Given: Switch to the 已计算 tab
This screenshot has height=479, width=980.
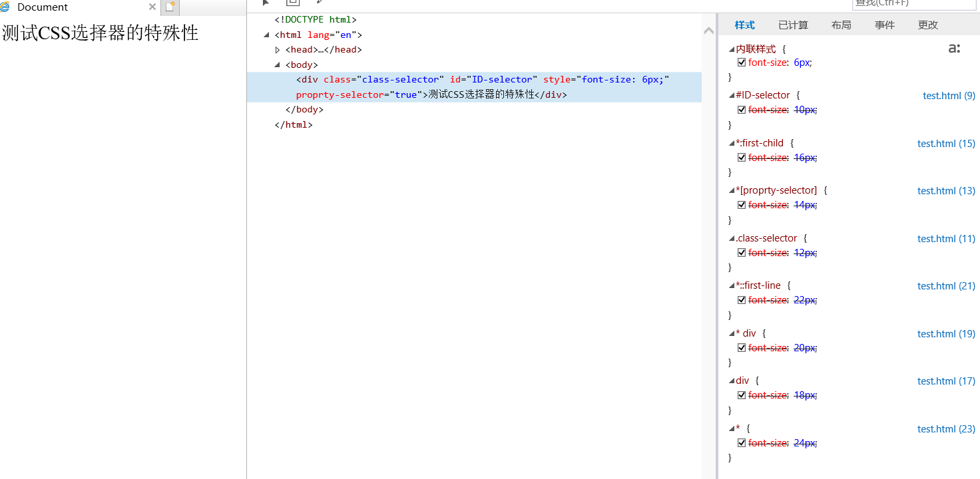Looking at the screenshot, I should click(x=793, y=25).
